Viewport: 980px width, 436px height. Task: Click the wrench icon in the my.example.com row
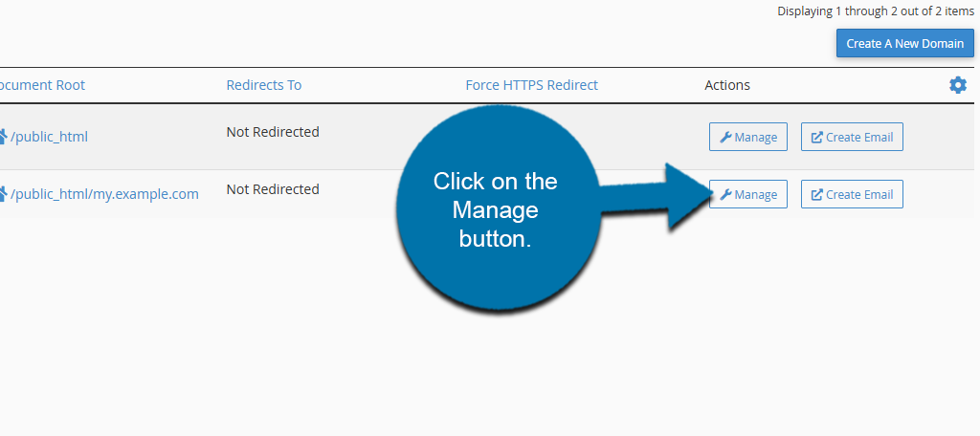[x=726, y=195]
